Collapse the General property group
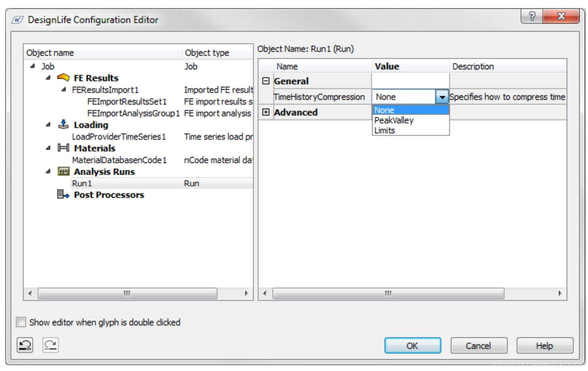The image size is (588, 371). pos(266,81)
